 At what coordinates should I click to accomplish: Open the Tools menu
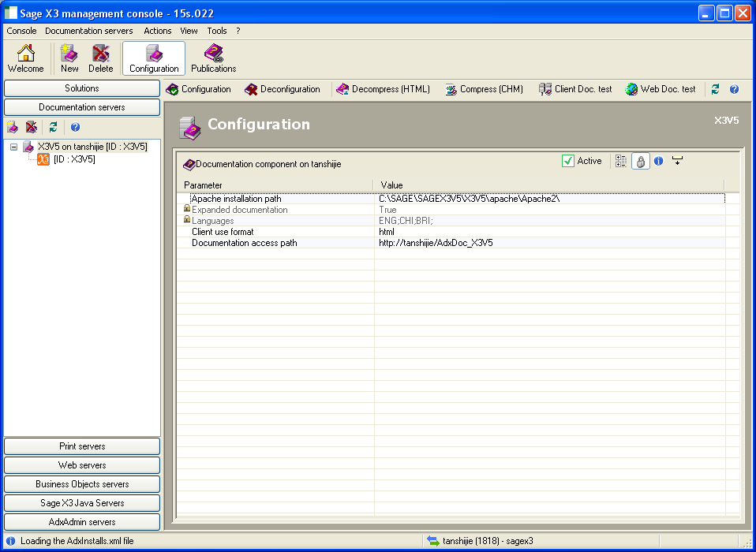(x=216, y=31)
